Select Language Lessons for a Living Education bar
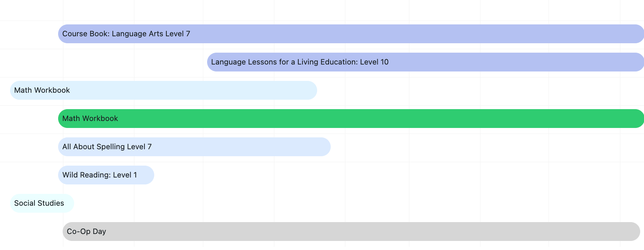The image size is (644, 250). pos(425,62)
